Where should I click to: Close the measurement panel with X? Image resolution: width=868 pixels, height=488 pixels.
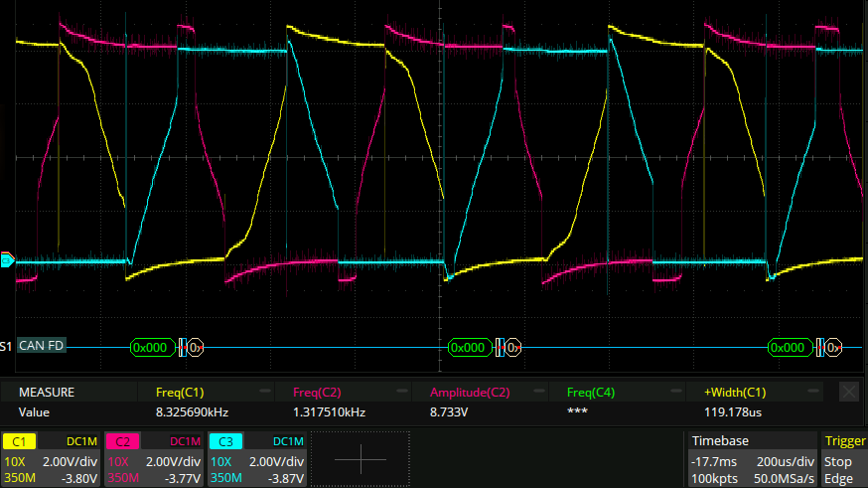pyautogui.click(x=849, y=393)
